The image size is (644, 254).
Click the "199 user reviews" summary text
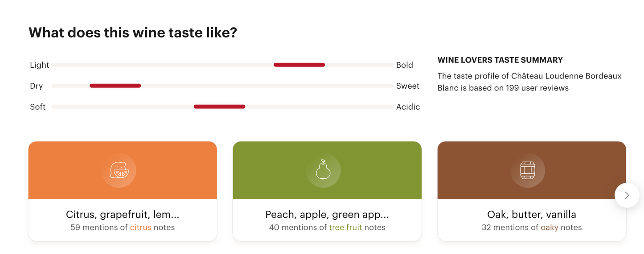537,88
